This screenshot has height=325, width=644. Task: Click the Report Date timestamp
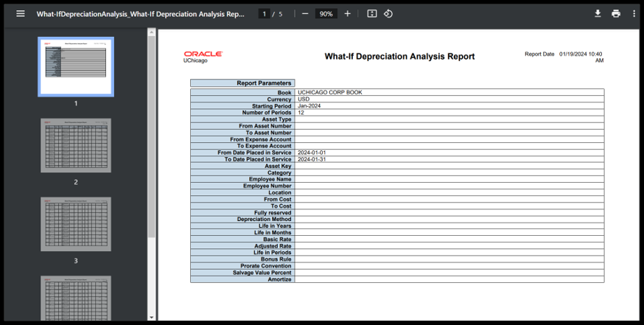581,57
